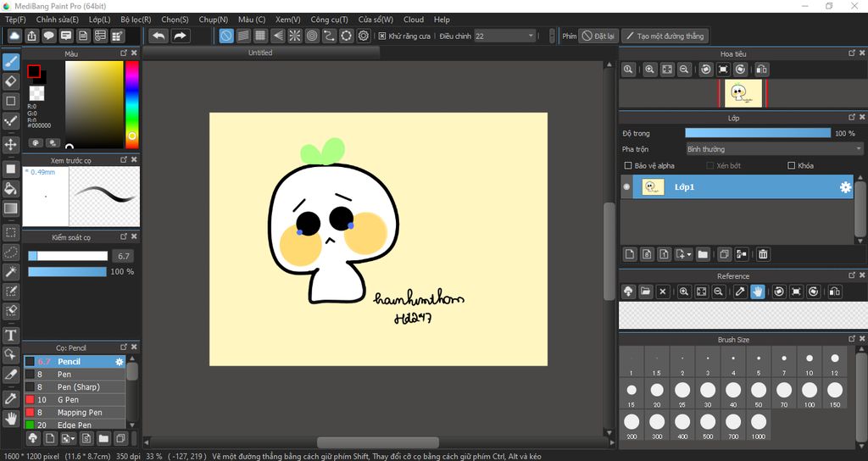Click the Undo arrow
This screenshot has height=461, width=868.
click(x=159, y=36)
